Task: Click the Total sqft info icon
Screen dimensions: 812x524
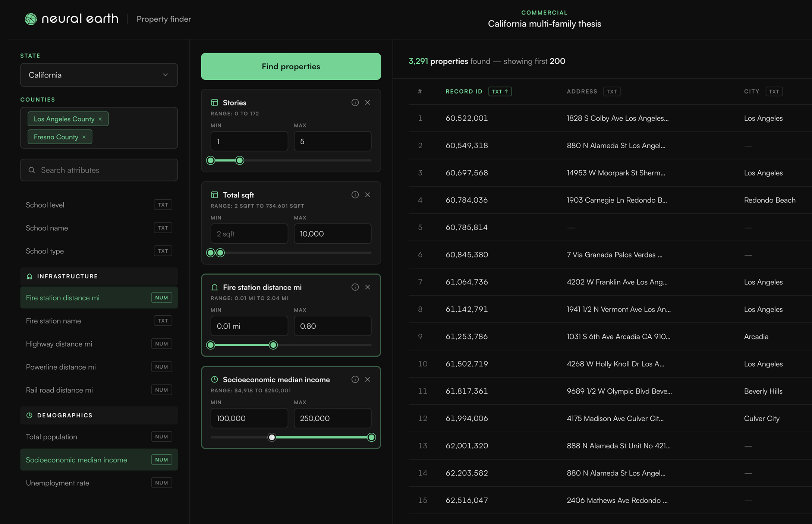Action: point(355,195)
